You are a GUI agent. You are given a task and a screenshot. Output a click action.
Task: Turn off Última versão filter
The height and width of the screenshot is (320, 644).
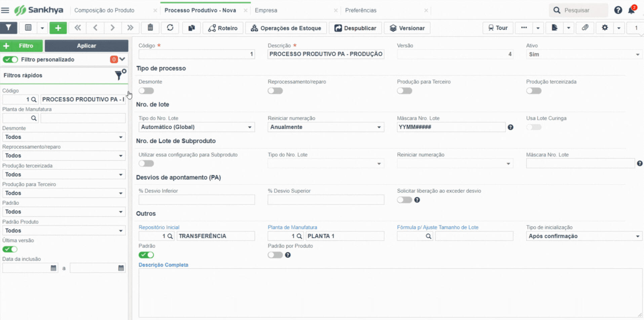pyautogui.click(x=10, y=249)
